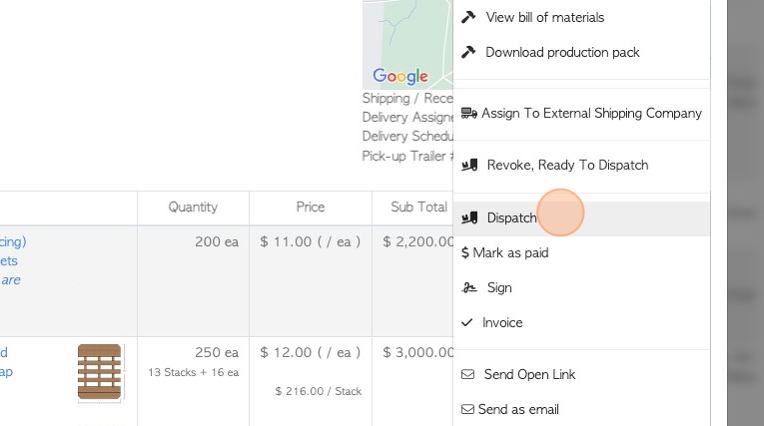Click the Quantity column header
764x426 pixels.
tap(193, 207)
